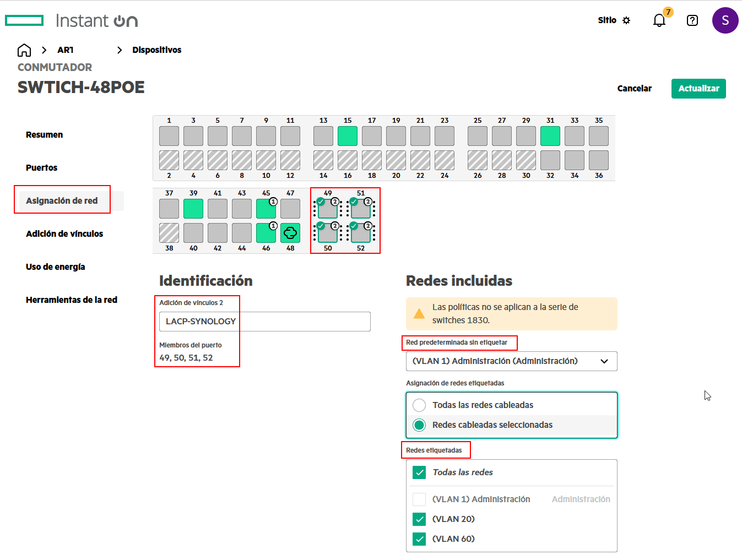742x560 pixels.
Task: Click the LACP-SYNOLOGY name input field
Action: [x=264, y=322]
